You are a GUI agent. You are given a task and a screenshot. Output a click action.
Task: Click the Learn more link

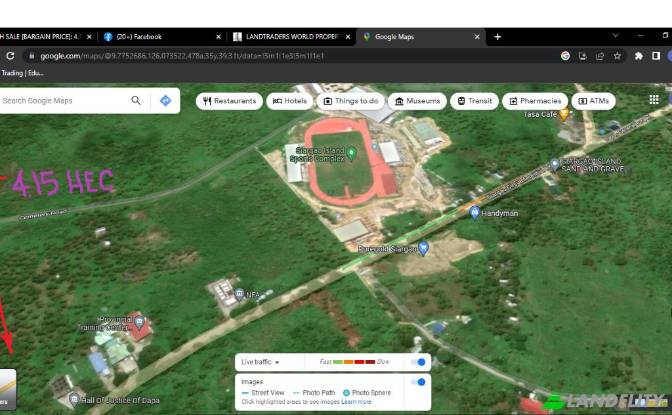point(357,402)
